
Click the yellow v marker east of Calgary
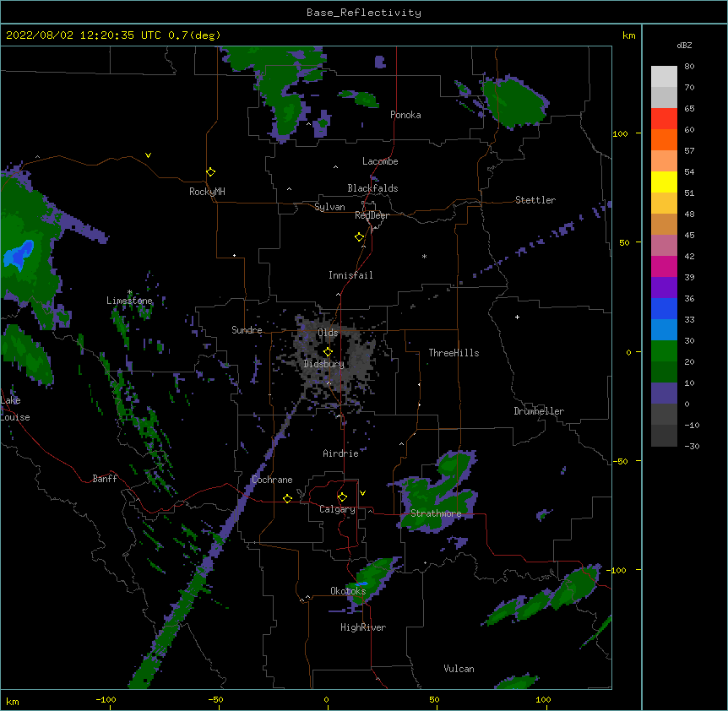pyautogui.click(x=362, y=493)
